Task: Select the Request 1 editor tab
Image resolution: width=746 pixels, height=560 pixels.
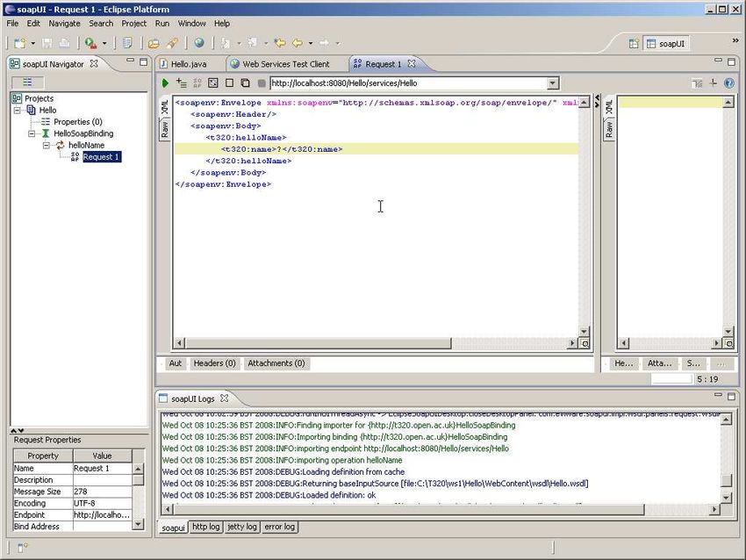Action: point(383,64)
